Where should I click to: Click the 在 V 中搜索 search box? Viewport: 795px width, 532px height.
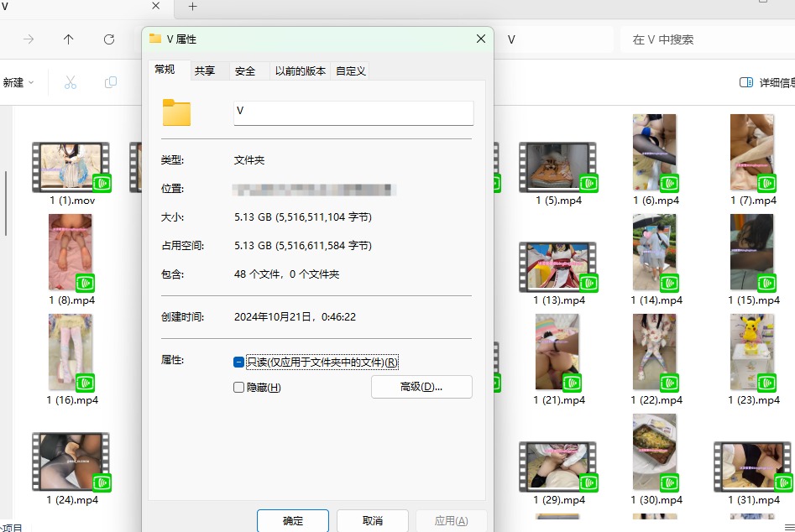click(x=705, y=39)
